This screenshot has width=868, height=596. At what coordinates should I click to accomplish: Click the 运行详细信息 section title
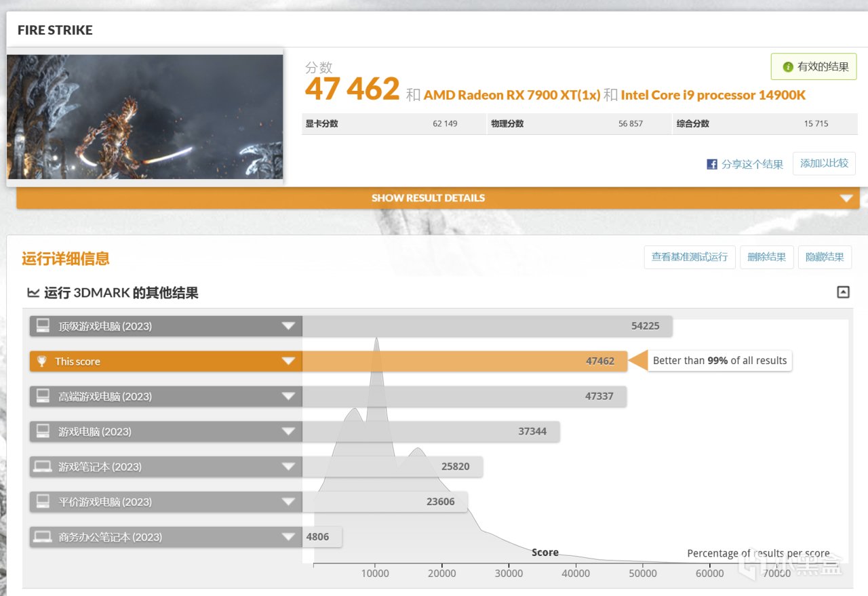click(66, 258)
